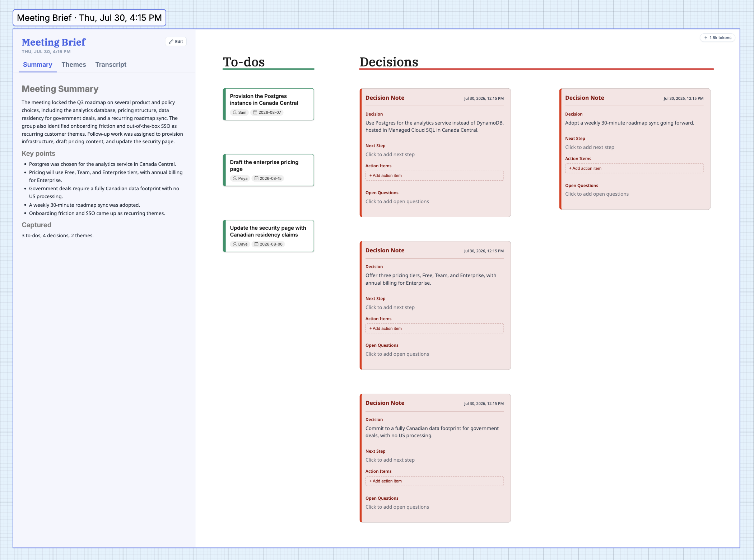
Task: Add open questions to the pricing tiers decision
Action: coord(397,354)
